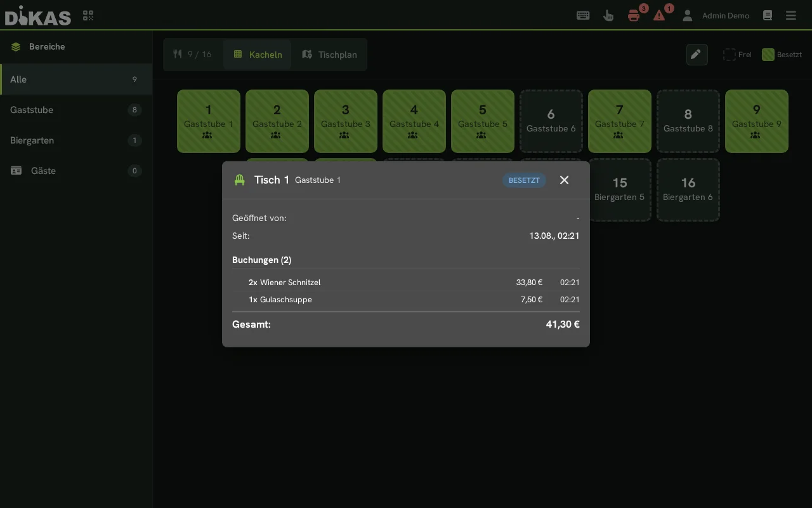Select the 1x Gulaschsuppe booking row

(x=406, y=300)
